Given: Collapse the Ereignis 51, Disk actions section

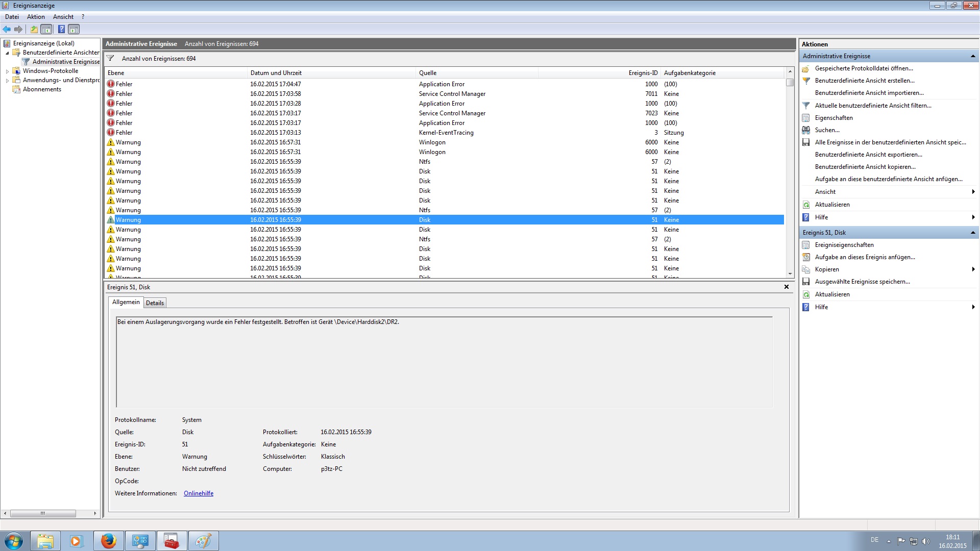Looking at the screenshot, I should point(972,233).
